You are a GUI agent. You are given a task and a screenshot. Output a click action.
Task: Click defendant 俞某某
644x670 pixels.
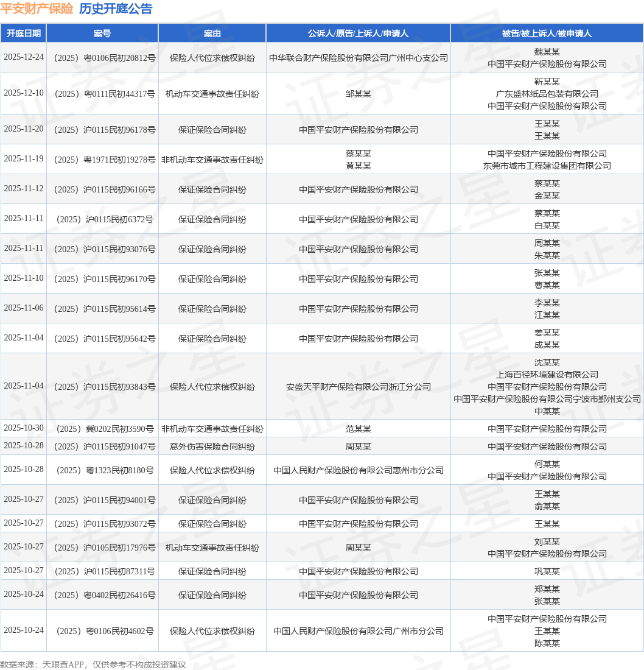pos(547,507)
